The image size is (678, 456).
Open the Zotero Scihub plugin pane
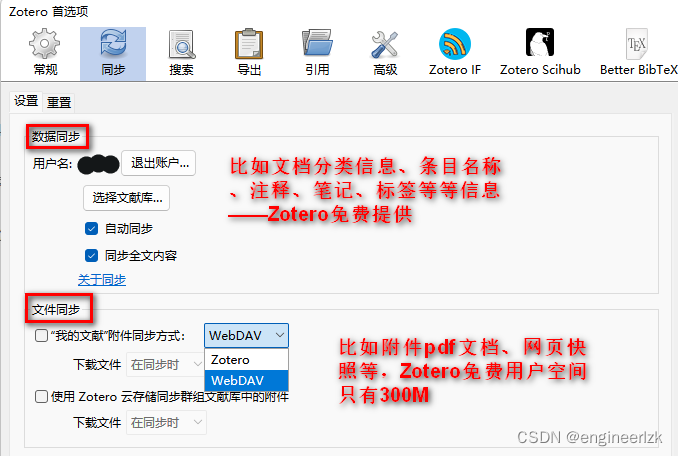click(x=540, y=53)
